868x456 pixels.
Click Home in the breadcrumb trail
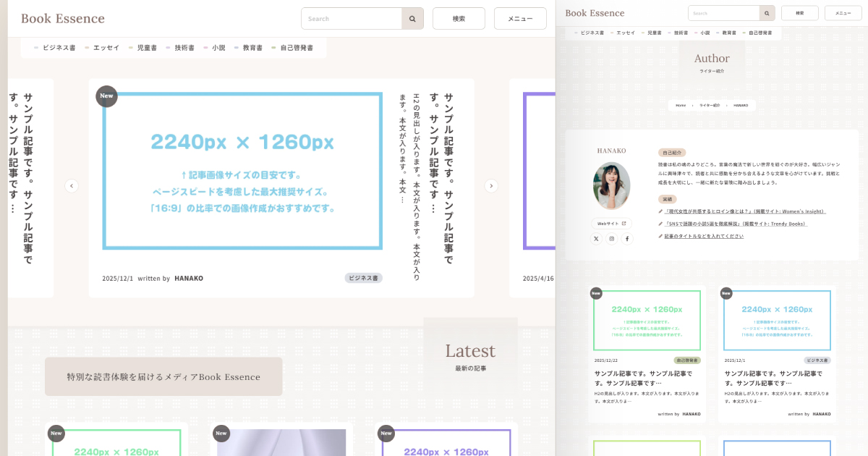[x=681, y=105]
